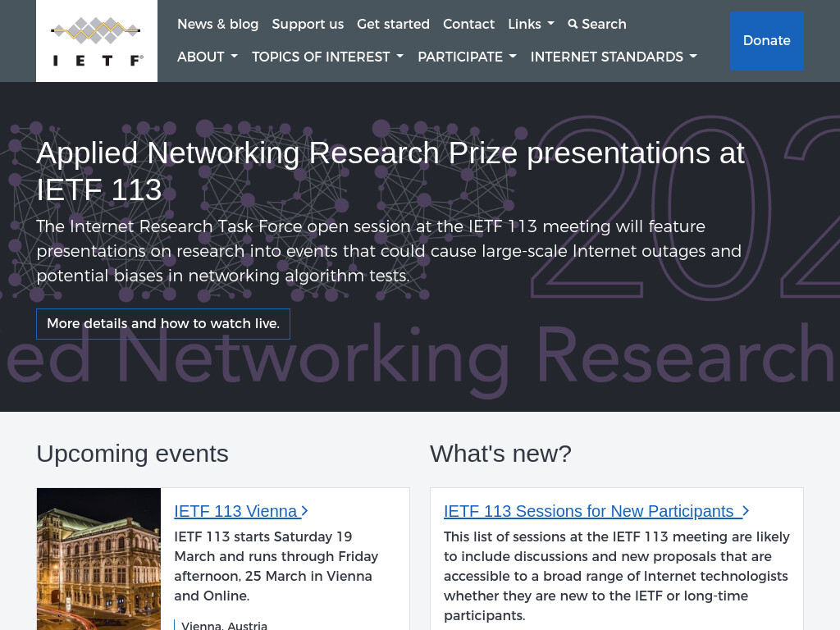Click More details and how to watch live

pyautogui.click(x=163, y=323)
